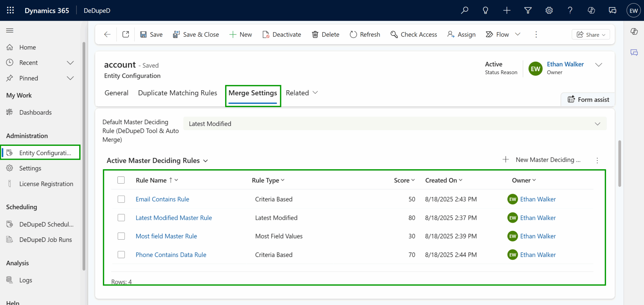Click the Advanced Find filter funnel icon
The width and height of the screenshot is (644, 305).
528,10
